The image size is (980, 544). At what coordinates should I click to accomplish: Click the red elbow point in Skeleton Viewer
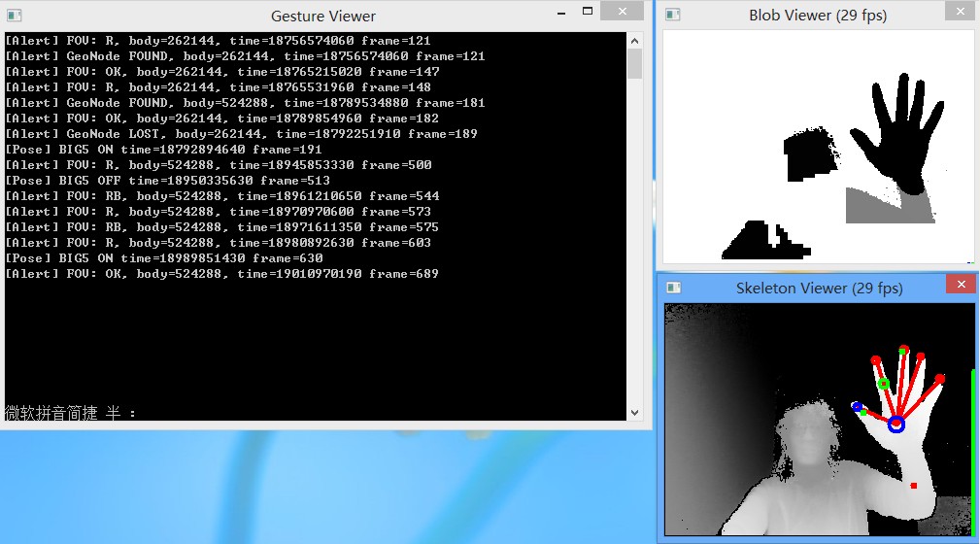tap(914, 485)
